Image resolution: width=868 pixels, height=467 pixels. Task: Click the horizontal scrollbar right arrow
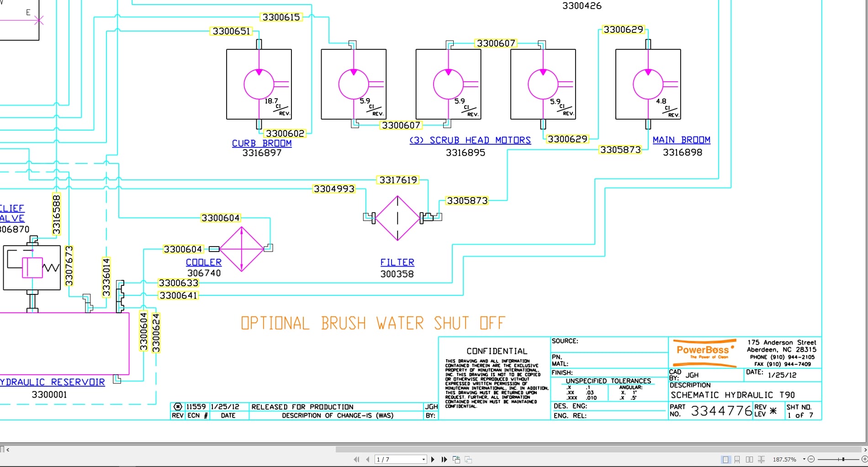pyautogui.click(x=865, y=450)
